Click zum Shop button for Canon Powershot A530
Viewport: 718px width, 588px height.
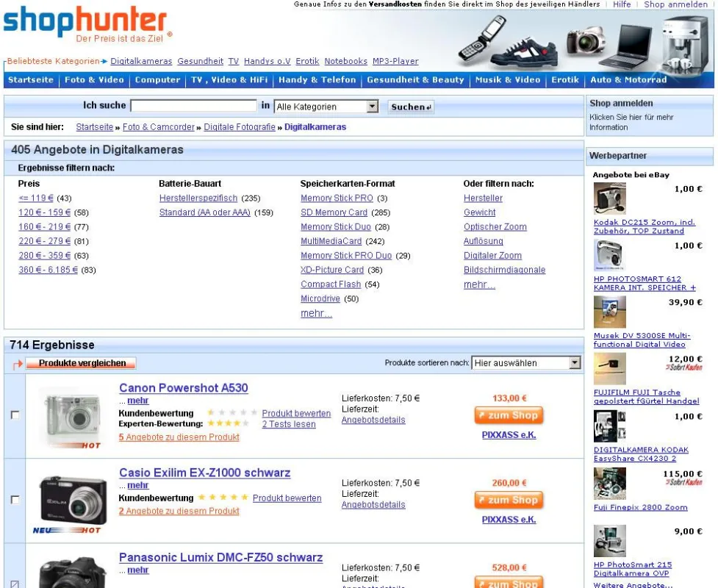point(509,415)
